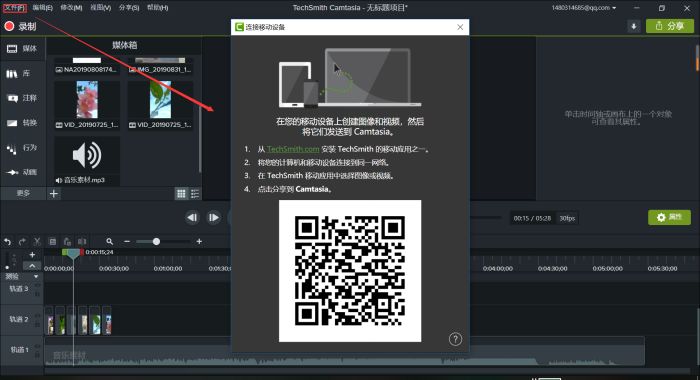Select the last clip on 轨道 2
700x380 pixels.
coord(107,321)
